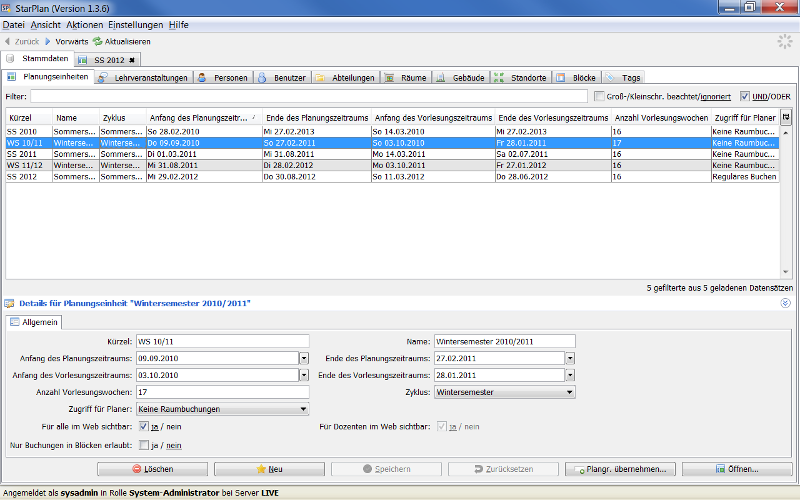Click the Standorte tab icon

499,78
